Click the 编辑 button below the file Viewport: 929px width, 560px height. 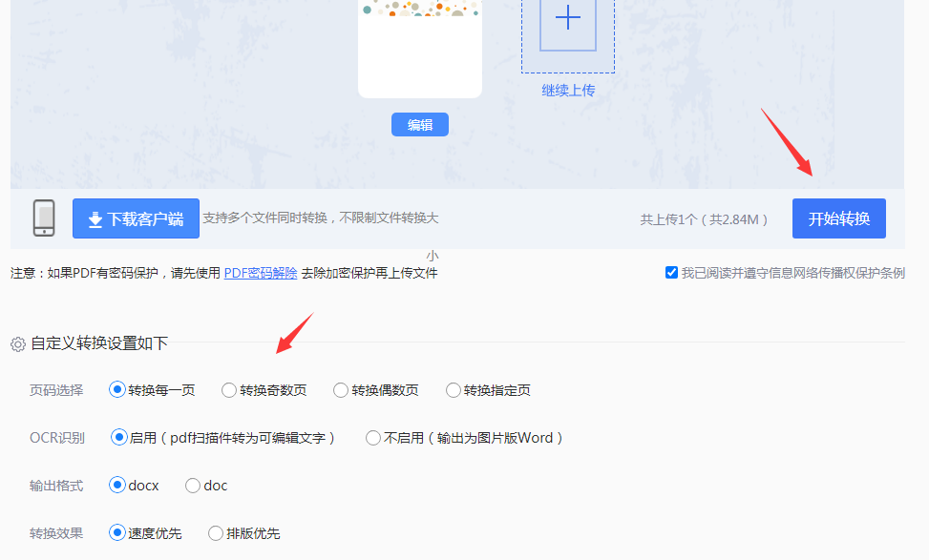(419, 124)
